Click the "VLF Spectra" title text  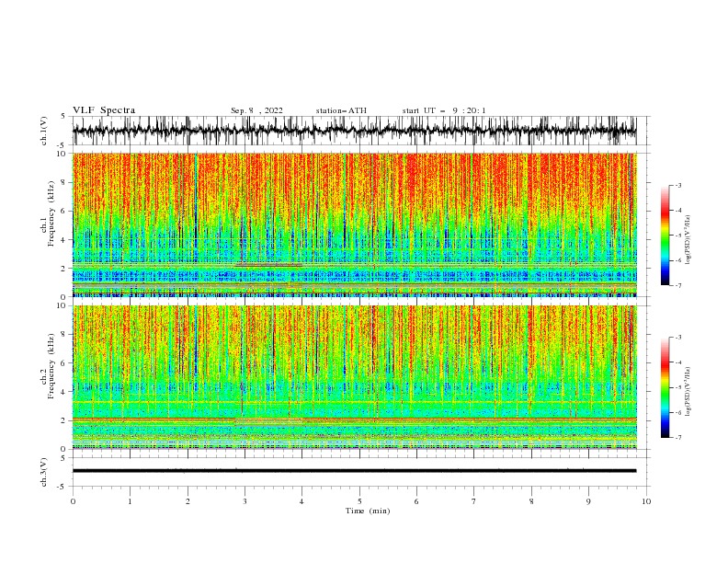[104, 110]
